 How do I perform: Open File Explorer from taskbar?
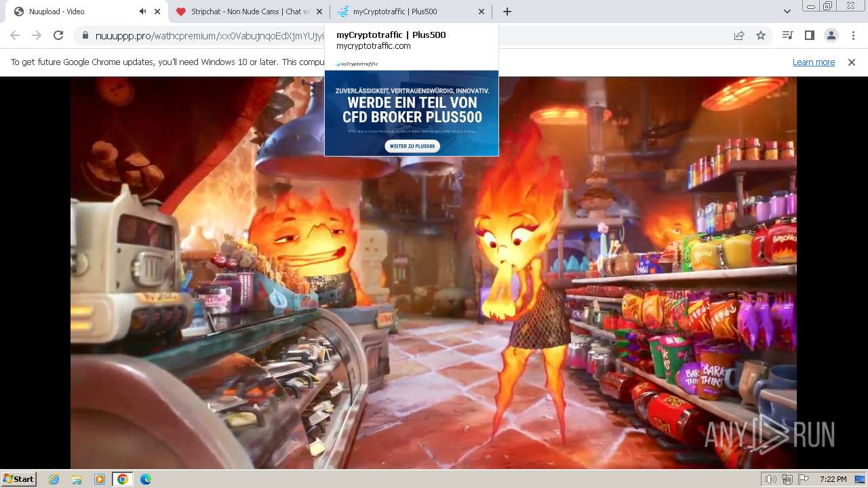pyautogui.click(x=77, y=479)
